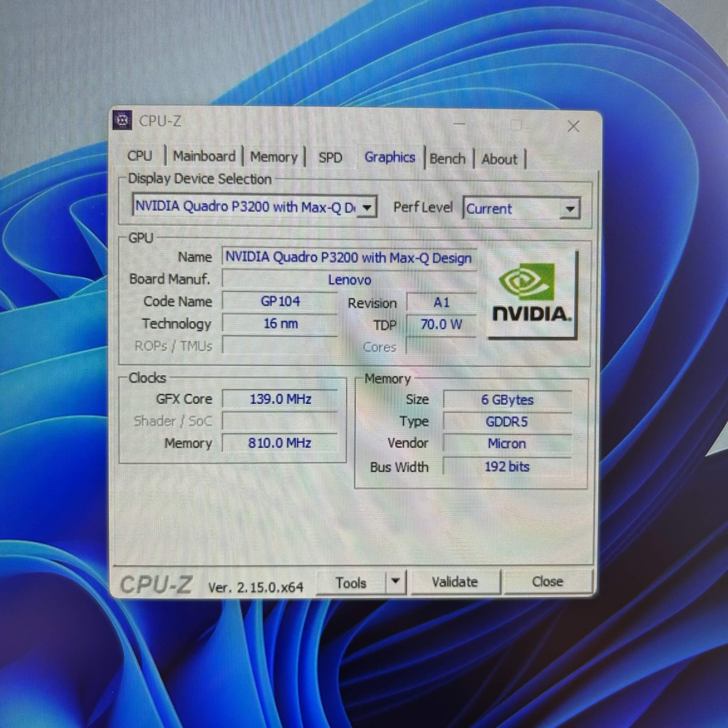
Task: Open the CPU tab
Action: pyautogui.click(x=140, y=156)
